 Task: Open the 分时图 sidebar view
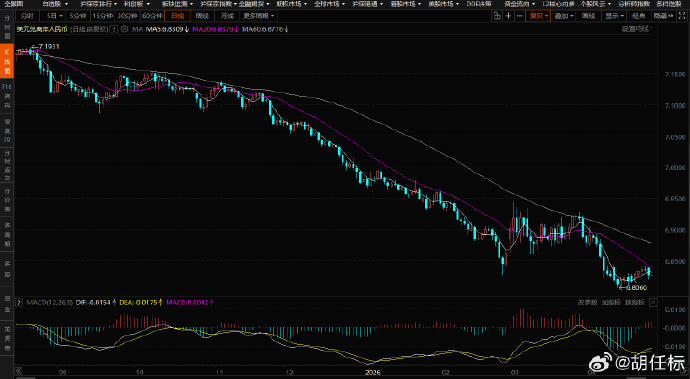(x=7, y=27)
